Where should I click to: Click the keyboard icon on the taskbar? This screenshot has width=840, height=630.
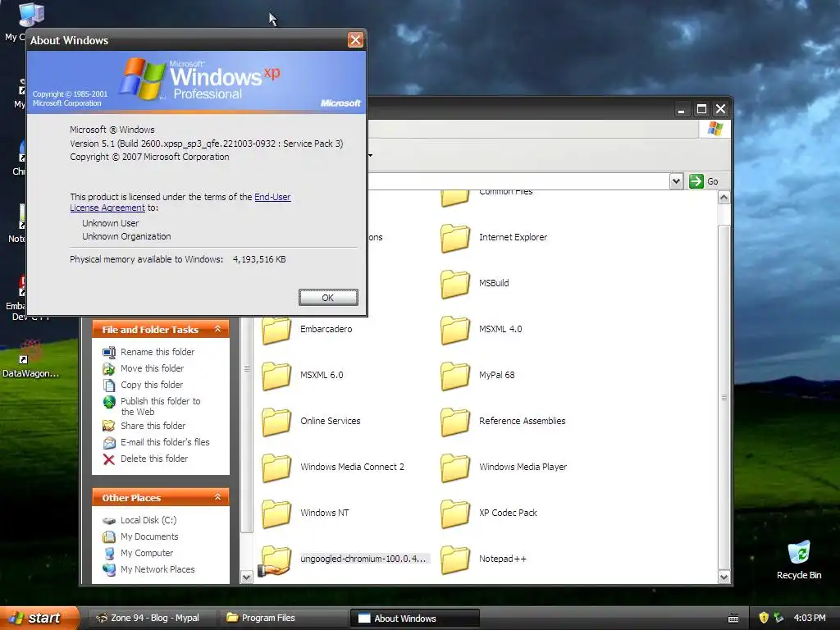click(x=733, y=619)
